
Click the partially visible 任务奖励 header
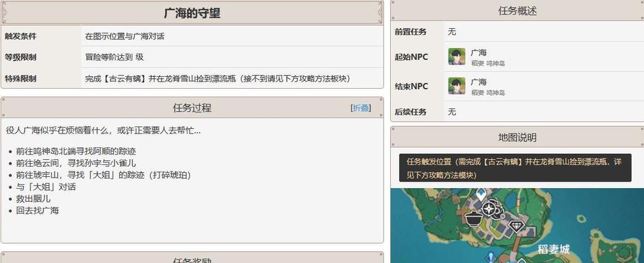(x=192, y=258)
